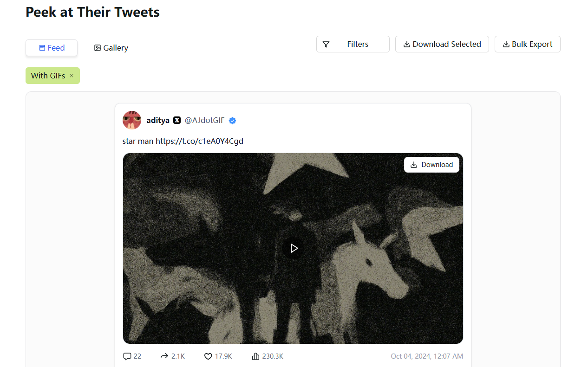This screenshot has height=367, width=588.
Task: Switch to the Feed tab
Action: tap(52, 48)
